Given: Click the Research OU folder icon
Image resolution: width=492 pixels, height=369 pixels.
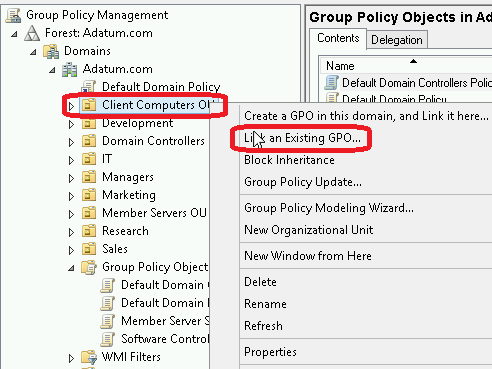Looking at the screenshot, I should click(89, 231).
